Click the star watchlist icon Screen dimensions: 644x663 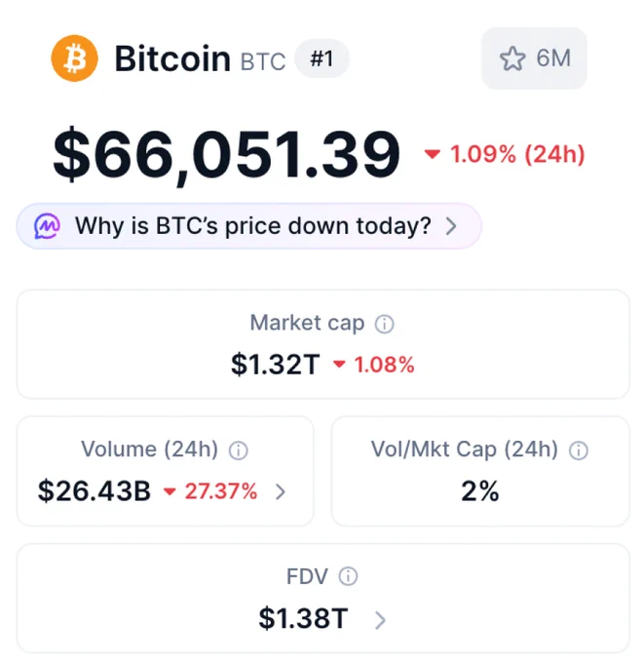(512, 58)
